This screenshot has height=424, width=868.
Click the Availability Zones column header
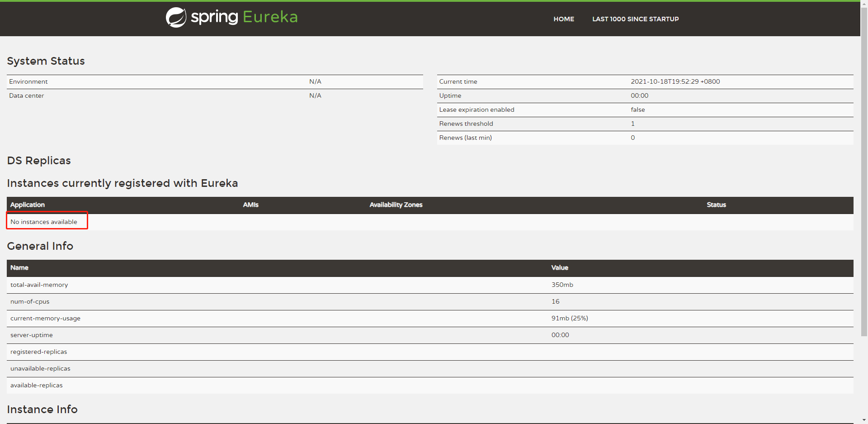[396, 205]
